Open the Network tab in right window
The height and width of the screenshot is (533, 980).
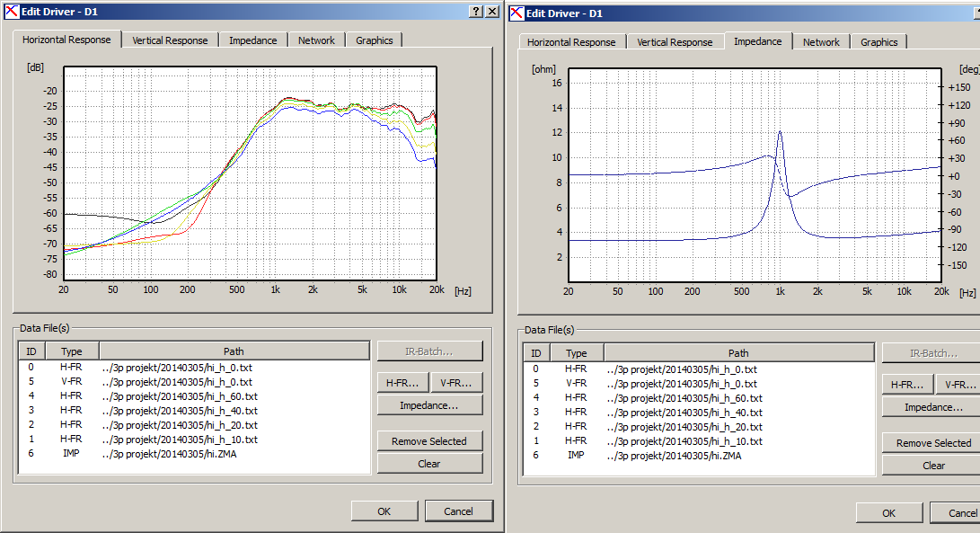(x=821, y=42)
